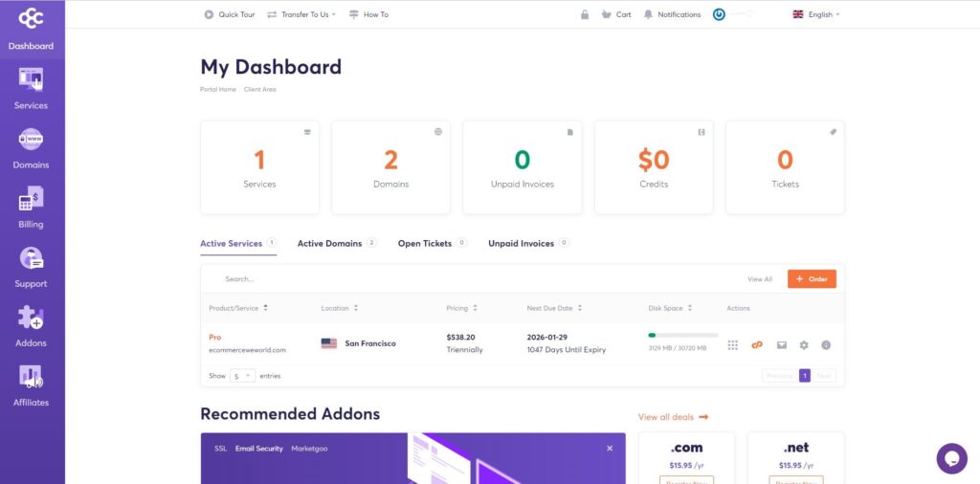Open cPanel login icon for Pro service
980x484 pixels.
click(757, 344)
